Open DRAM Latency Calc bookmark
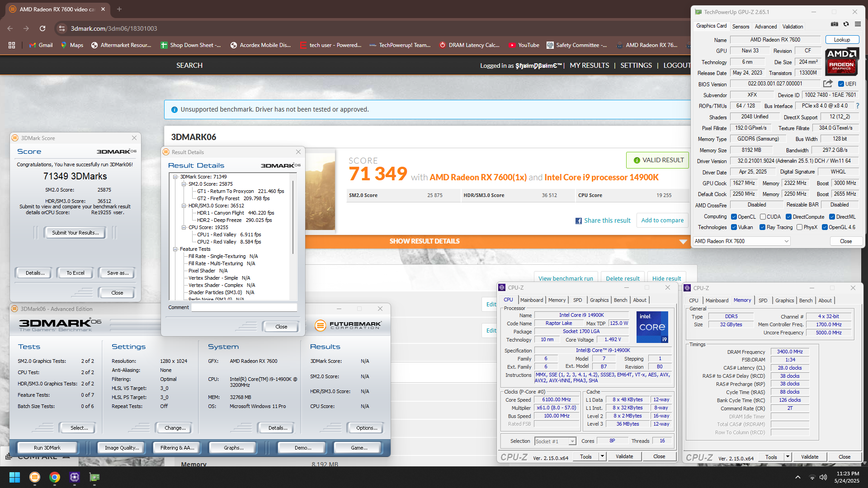Screen dimensions: 868x488 tap(469, 45)
